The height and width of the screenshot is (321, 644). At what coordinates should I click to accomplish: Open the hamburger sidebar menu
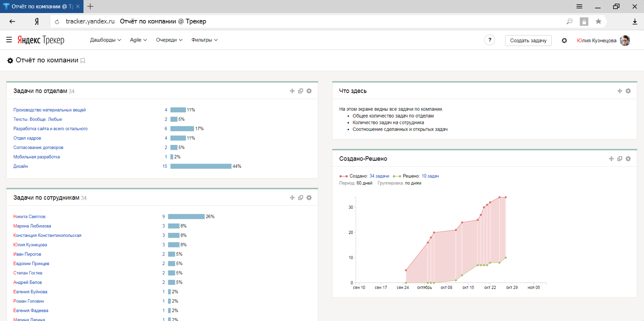pos(9,40)
